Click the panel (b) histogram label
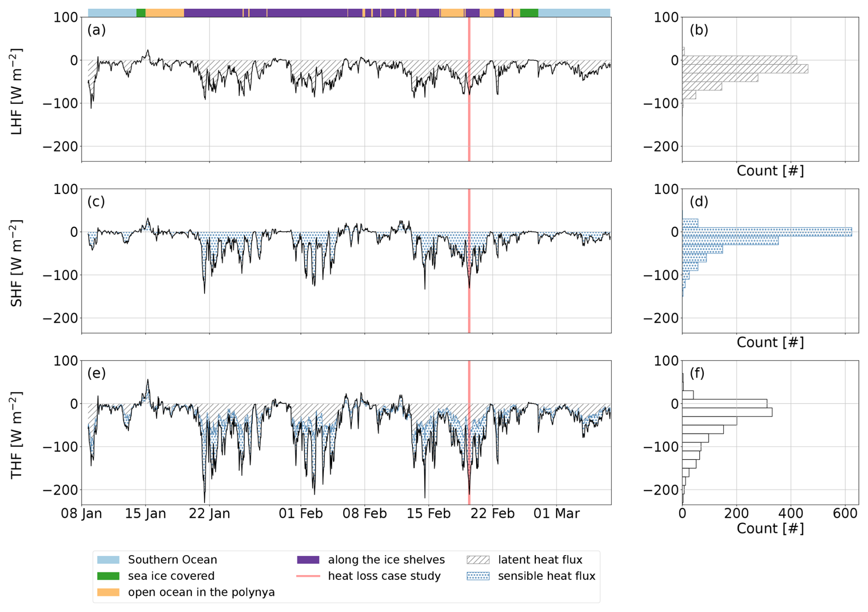868x612 pixels. tap(699, 30)
